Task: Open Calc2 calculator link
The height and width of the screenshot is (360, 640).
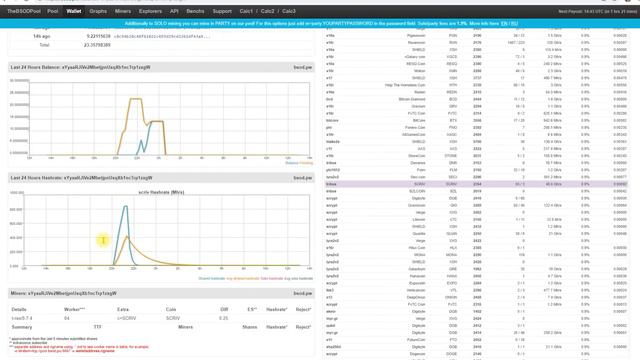Action: tap(267, 11)
